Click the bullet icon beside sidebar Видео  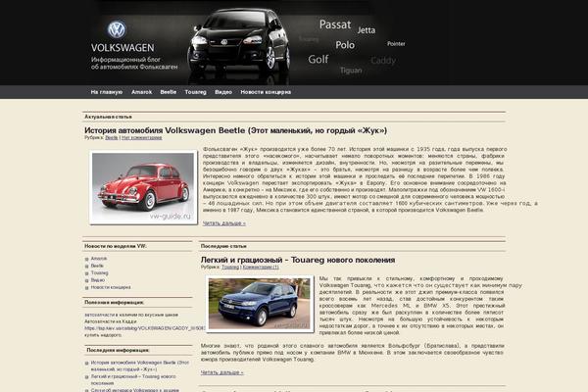86,280
